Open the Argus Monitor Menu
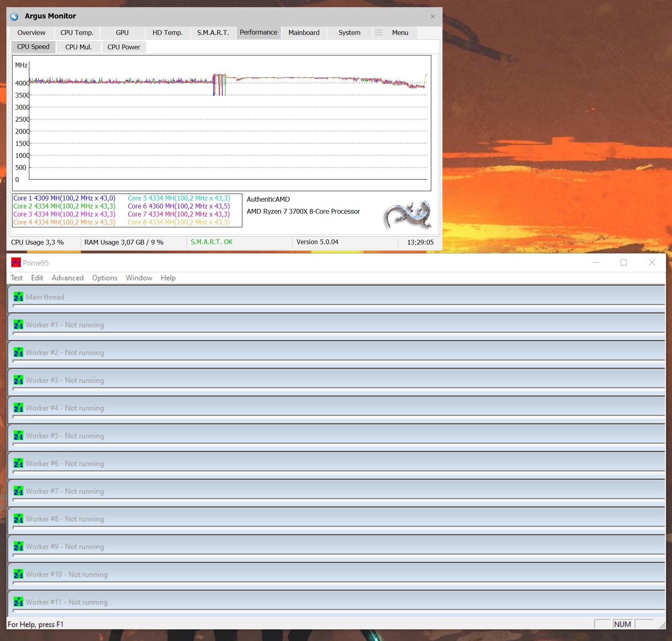Screen dimensions: 672x641 coord(400,33)
